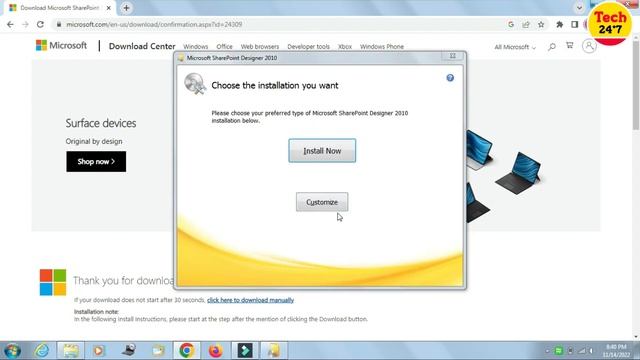Open the Office menu item

coord(224,47)
